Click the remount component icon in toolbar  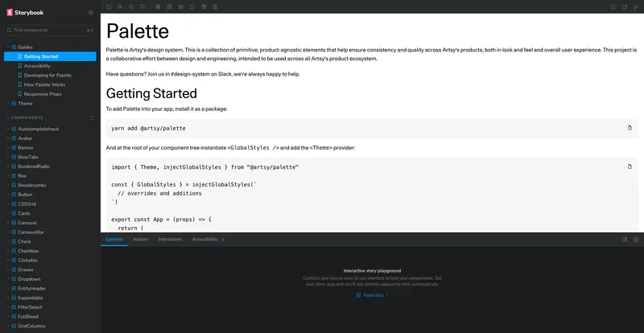point(109,6)
